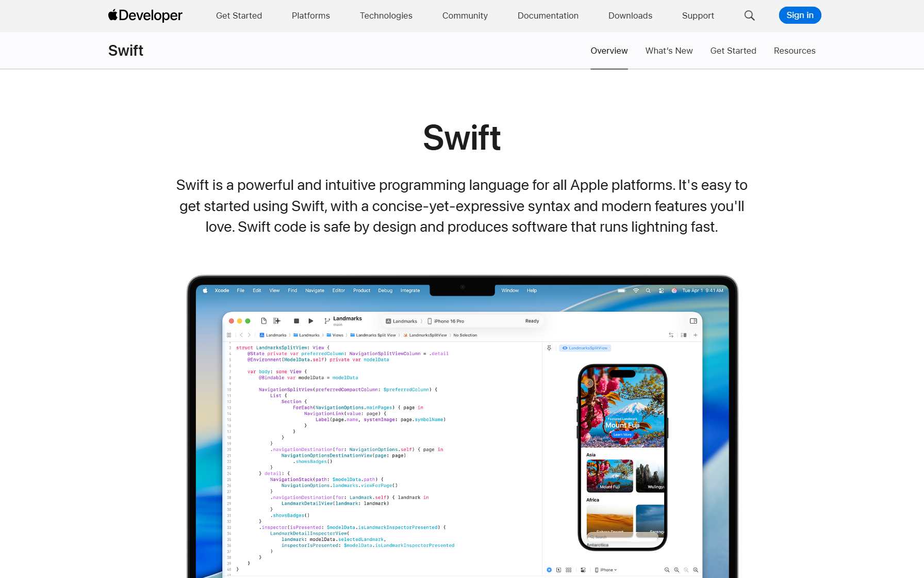Open the Xcode menu in the Mac menu bar
The image size is (924, 578).
click(x=222, y=291)
